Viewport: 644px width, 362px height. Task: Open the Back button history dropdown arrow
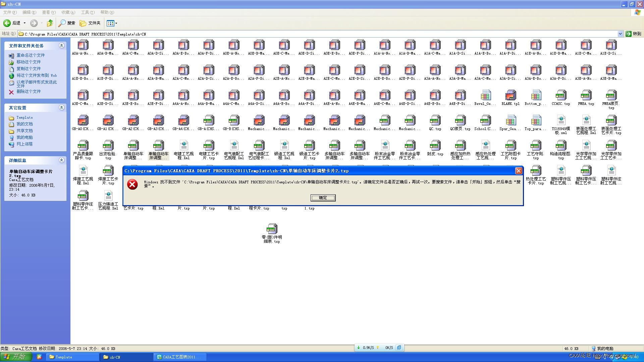pyautogui.click(x=24, y=23)
